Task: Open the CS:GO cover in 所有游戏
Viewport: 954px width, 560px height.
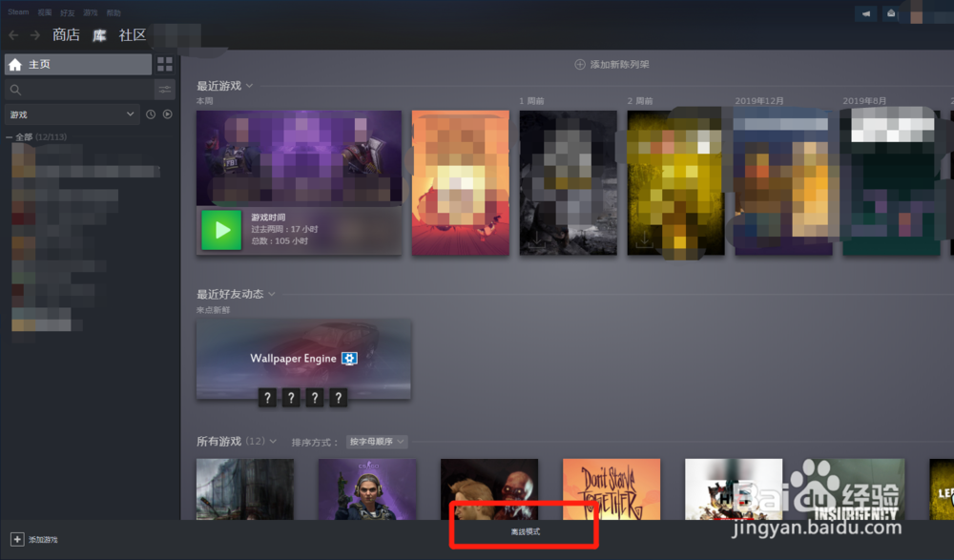Action: (x=367, y=489)
